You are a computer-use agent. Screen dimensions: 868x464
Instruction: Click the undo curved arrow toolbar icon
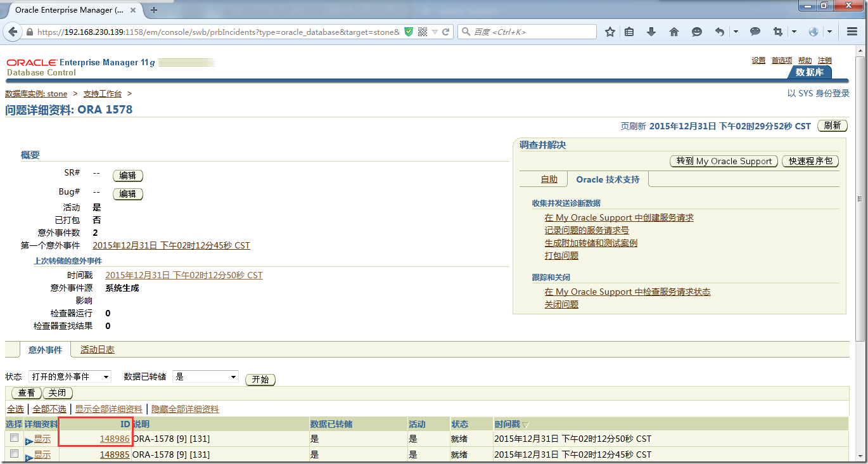[719, 32]
